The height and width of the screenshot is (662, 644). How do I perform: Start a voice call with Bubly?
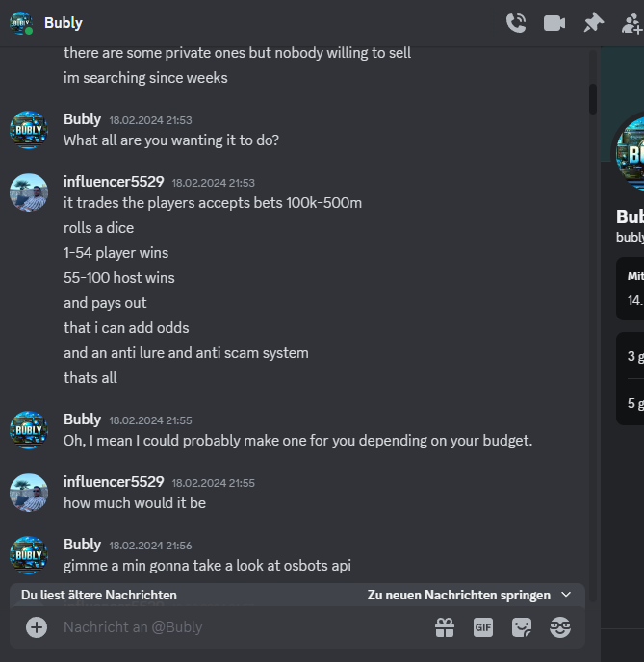(516, 23)
